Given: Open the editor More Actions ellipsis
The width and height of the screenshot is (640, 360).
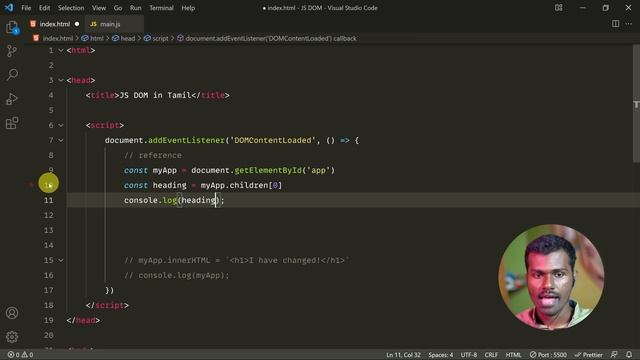Looking at the screenshot, I should (629, 24).
